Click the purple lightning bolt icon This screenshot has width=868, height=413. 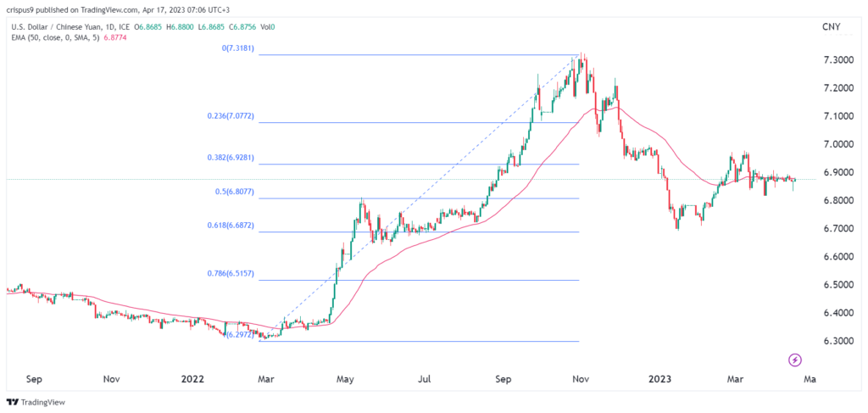795,360
